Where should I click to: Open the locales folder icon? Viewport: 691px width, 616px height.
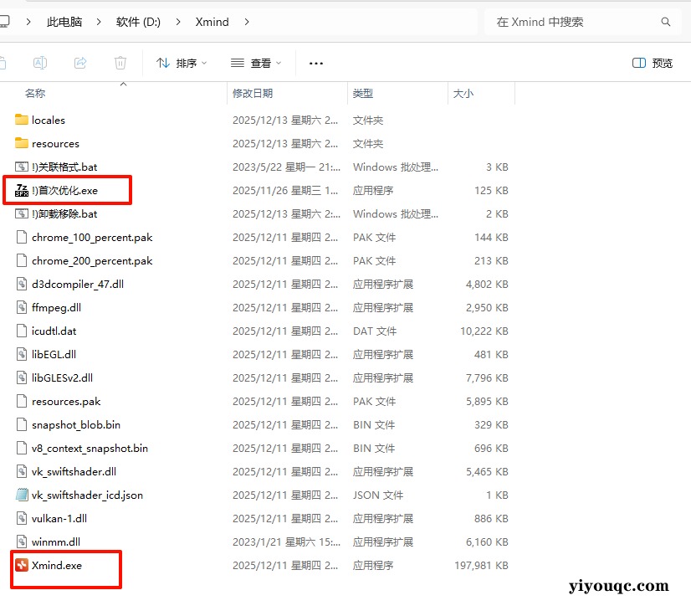(21, 120)
